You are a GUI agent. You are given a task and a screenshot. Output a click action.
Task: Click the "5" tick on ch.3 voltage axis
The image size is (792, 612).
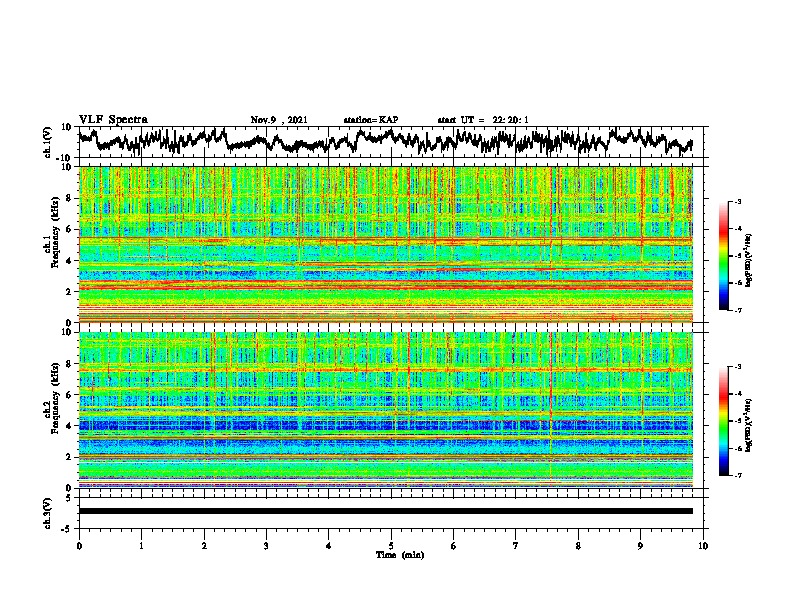pyautogui.click(x=70, y=498)
